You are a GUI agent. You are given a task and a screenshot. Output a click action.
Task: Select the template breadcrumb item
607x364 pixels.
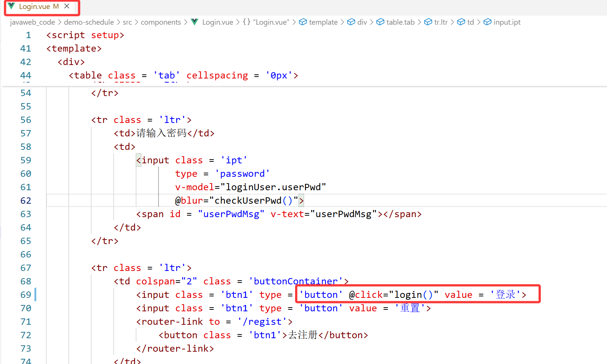click(324, 22)
